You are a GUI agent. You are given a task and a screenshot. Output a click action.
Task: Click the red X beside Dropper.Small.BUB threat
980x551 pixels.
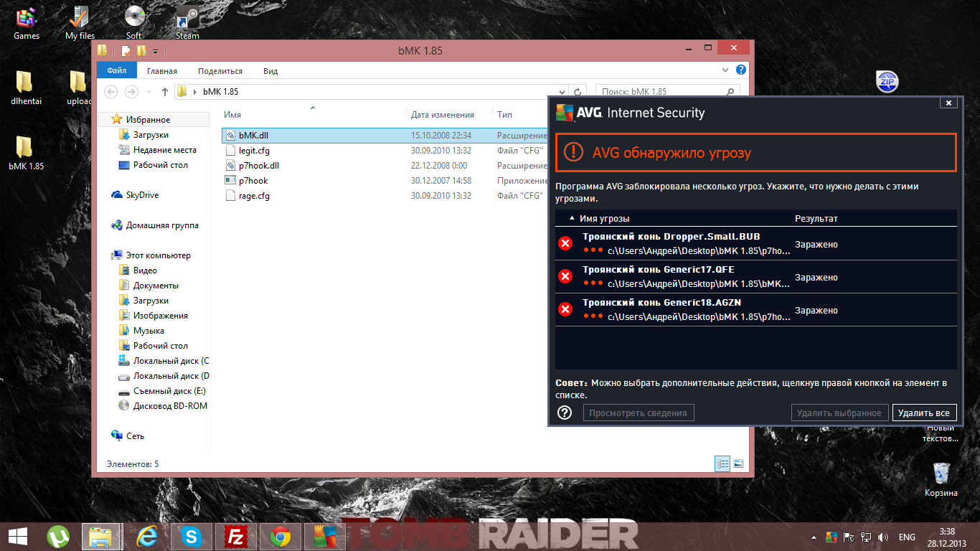point(565,244)
